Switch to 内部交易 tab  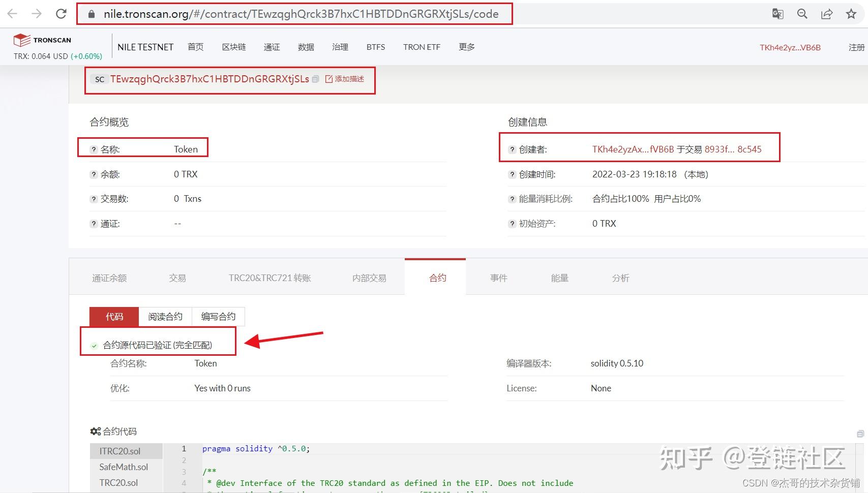pos(369,278)
